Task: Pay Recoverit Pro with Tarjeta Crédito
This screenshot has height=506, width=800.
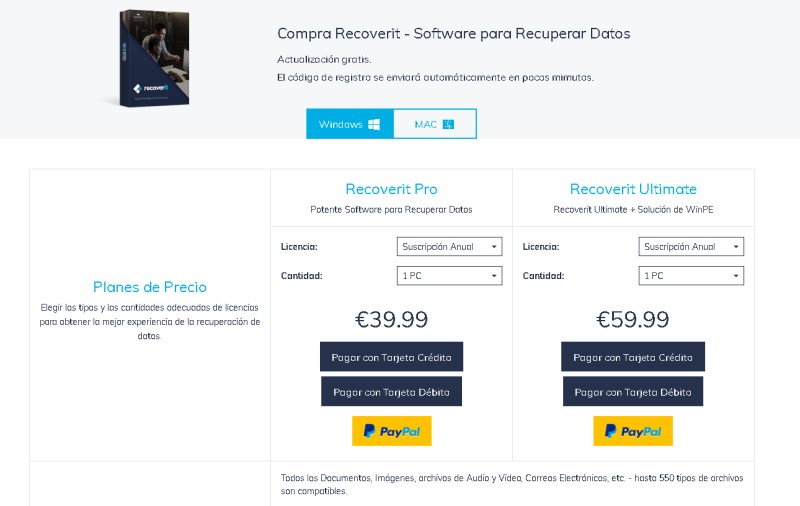Action: point(391,357)
